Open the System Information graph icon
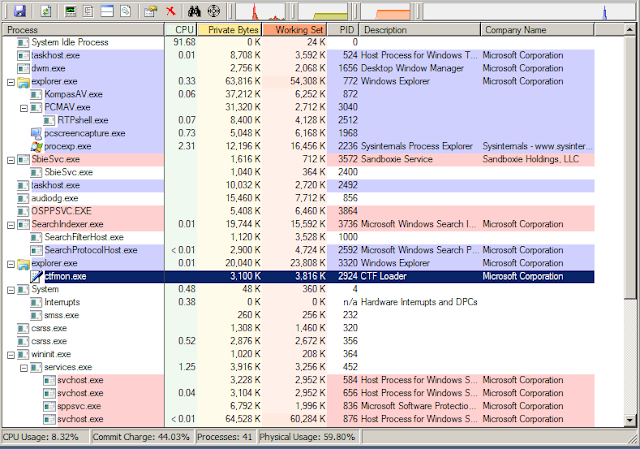The width and height of the screenshot is (640, 449). 70,11
